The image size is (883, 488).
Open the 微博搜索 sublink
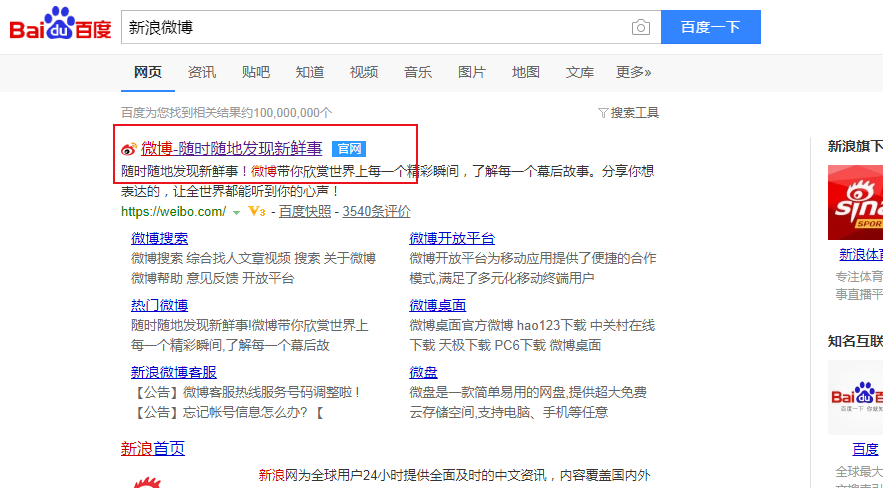point(159,239)
